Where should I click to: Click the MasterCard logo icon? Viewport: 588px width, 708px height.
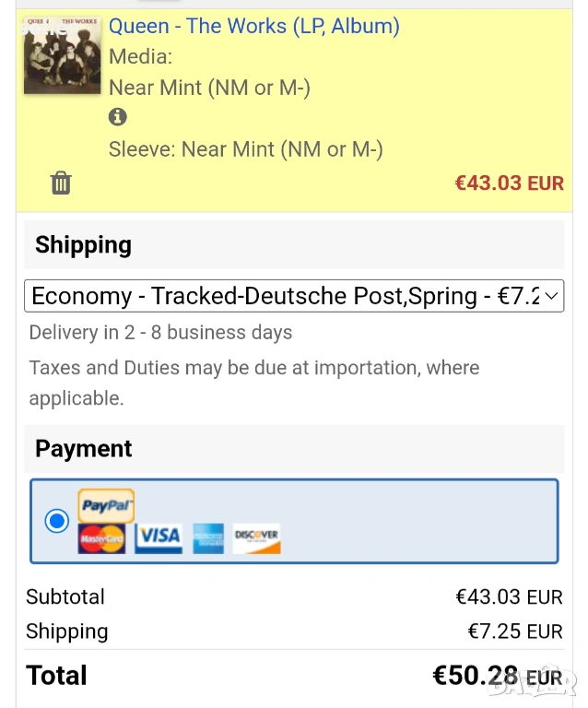(101, 538)
